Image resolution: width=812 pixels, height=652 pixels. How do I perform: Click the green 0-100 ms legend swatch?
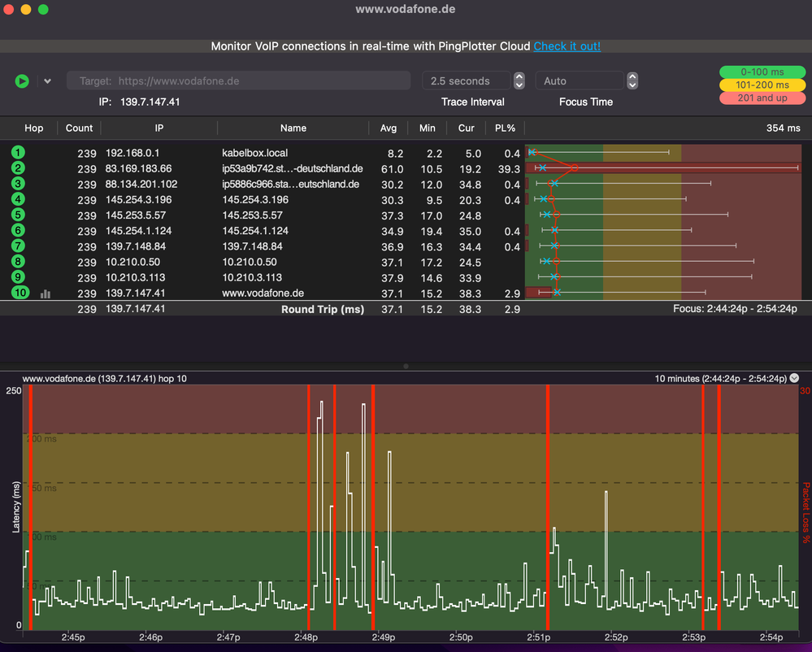coord(762,72)
